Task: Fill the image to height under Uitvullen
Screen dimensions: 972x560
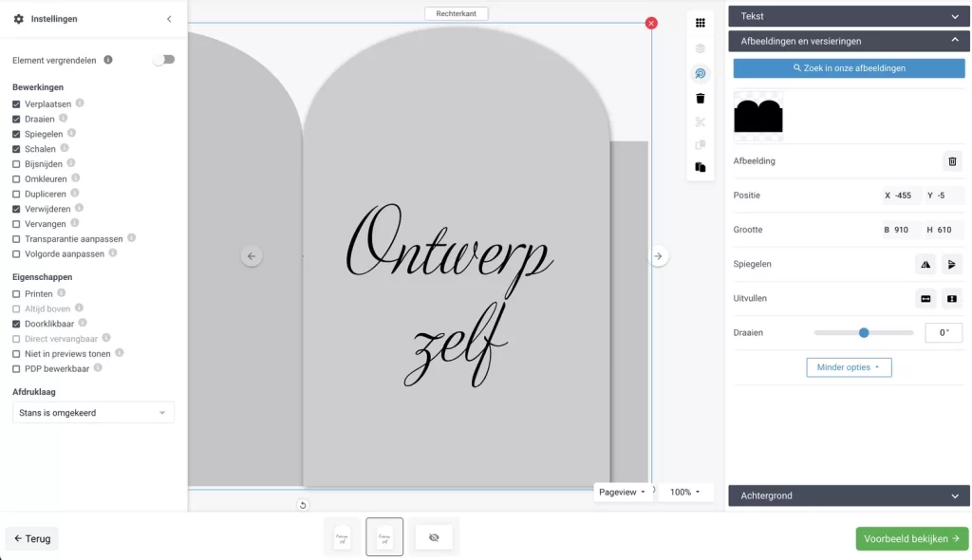Action: pyautogui.click(x=951, y=298)
